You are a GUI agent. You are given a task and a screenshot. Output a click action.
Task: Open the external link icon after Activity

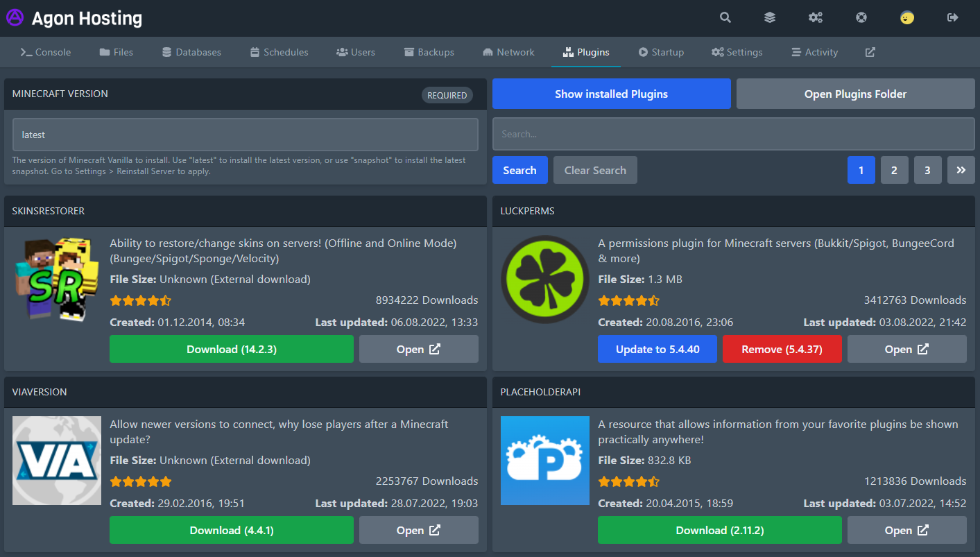pyautogui.click(x=870, y=52)
